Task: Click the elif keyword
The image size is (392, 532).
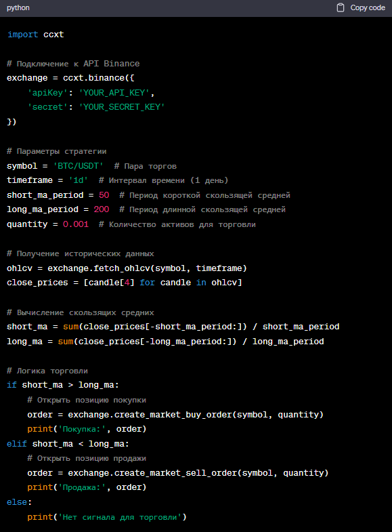Action: tap(17, 444)
